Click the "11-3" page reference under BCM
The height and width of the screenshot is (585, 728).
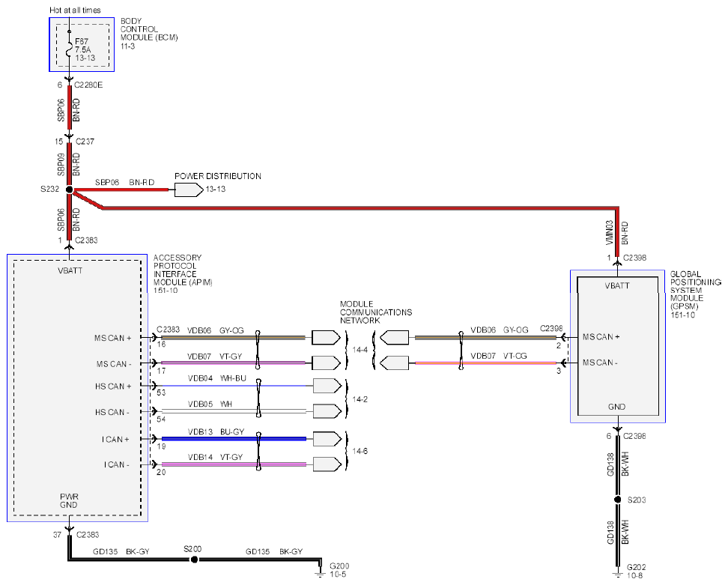127,46
